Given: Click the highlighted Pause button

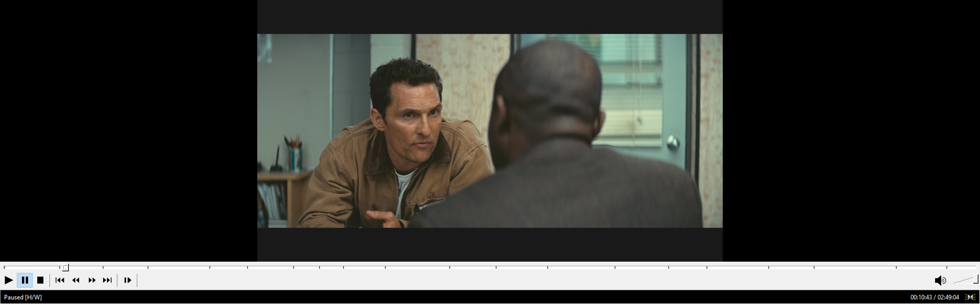Looking at the screenshot, I should tap(24, 280).
